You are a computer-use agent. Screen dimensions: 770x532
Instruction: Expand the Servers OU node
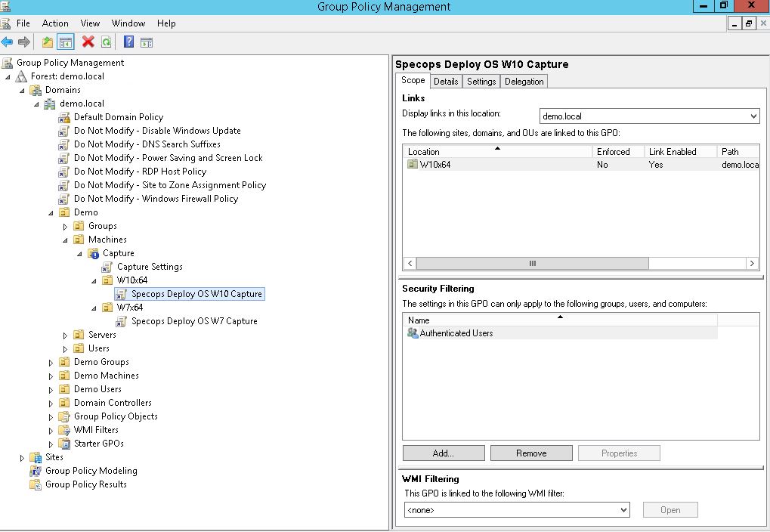click(65, 336)
